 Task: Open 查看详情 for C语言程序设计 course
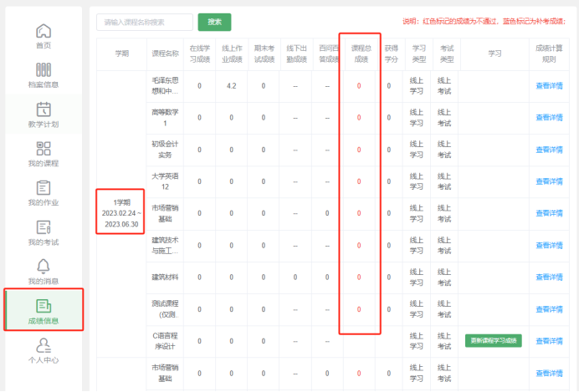(549, 341)
